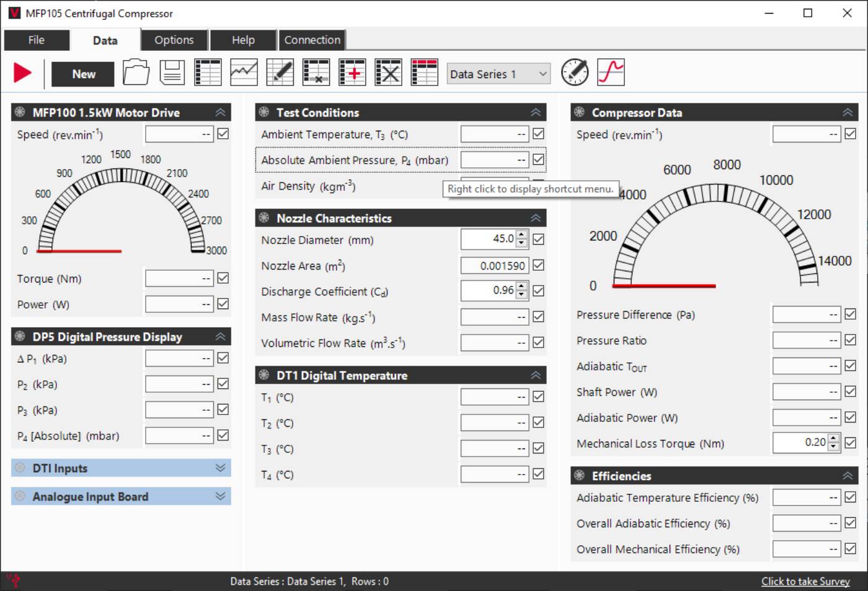Add a new row to the table
Viewport: 868px width, 591px height.
[x=352, y=72]
